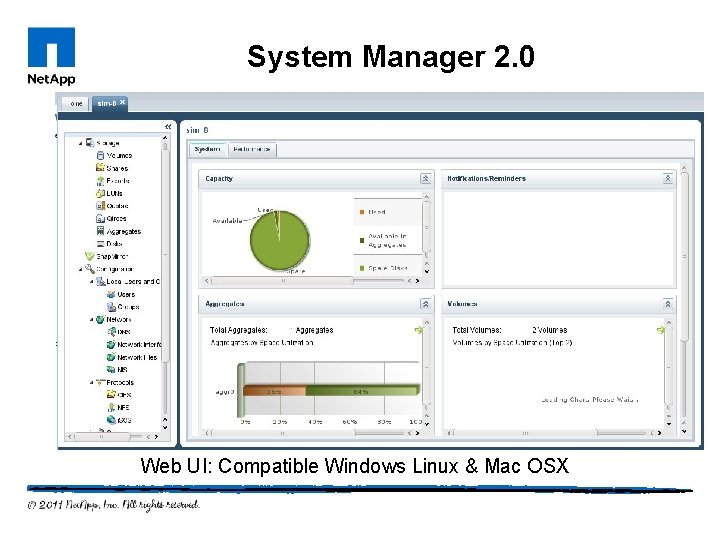This screenshot has width=720, height=540.
Task: Open the Storage node icon in the tree
Action: click(x=90, y=143)
